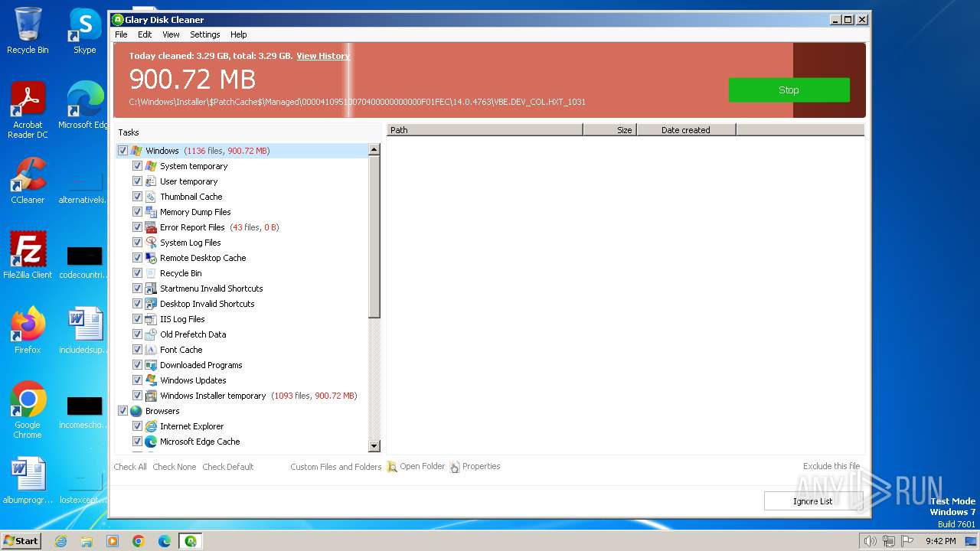The width and height of the screenshot is (980, 551).
Task: Click Properties button
Action: click(x=475, y=467)
